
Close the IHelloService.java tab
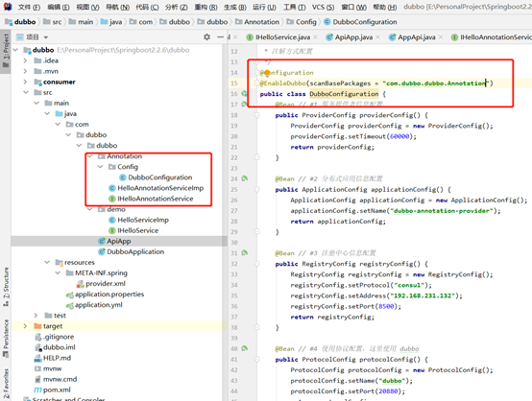click(x=316, y=37)
